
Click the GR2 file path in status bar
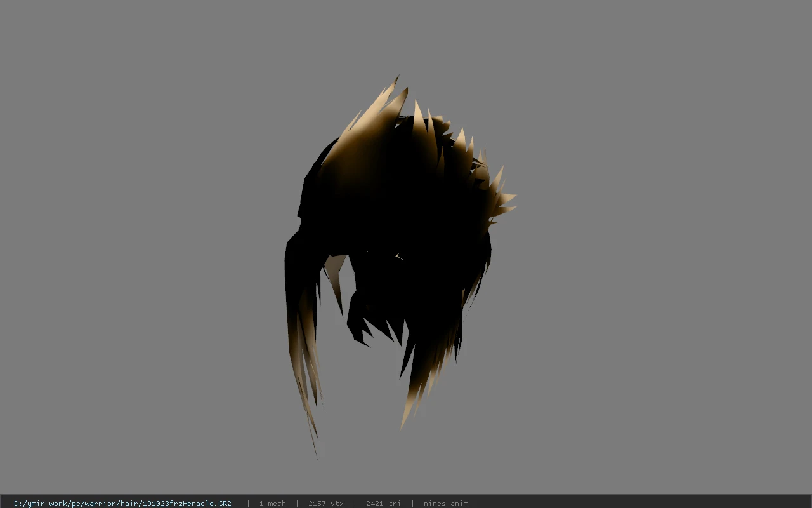(x=122, y=504)
